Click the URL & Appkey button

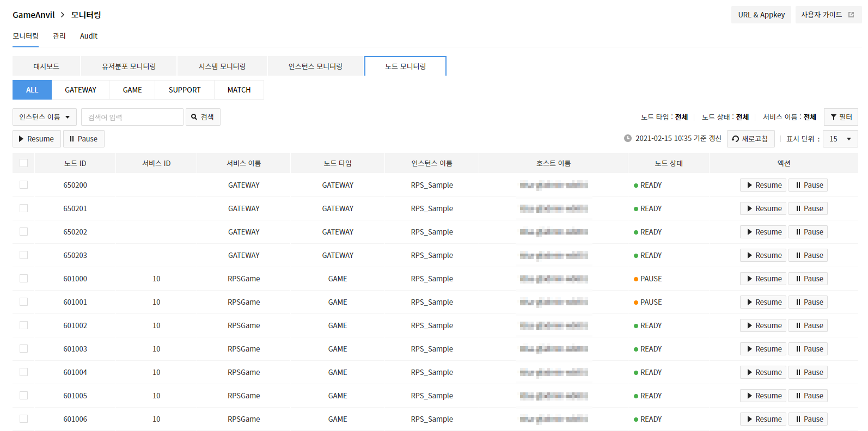point(761,15)
